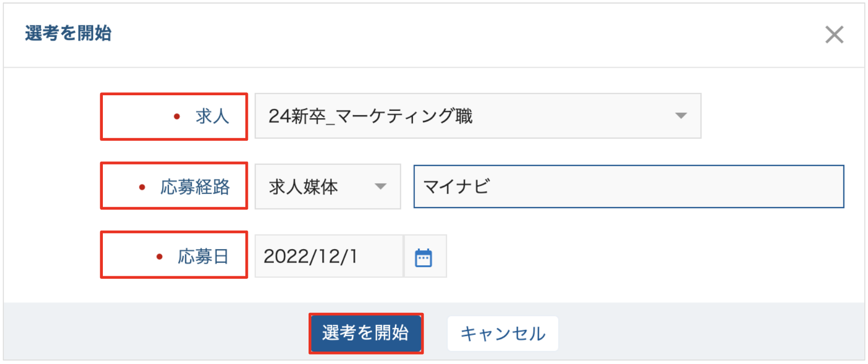The width and height of the screenshot is (868, 364).
Task: Click the red required dot beside 応募経路
Action: (x=142, y=188)
